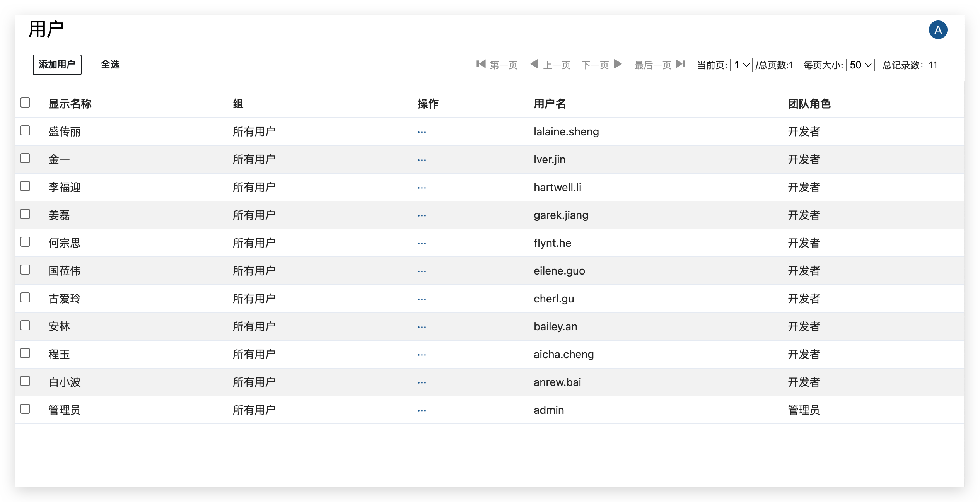Check the box for 古爱玲
The height and width of the screenshot is (502, 980).
point(25,297)
